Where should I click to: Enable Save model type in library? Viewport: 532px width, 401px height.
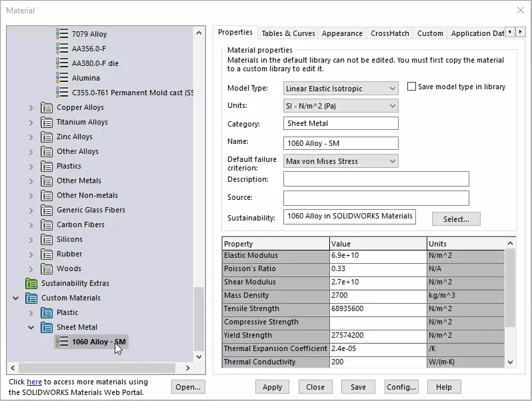tap(411, 87)
